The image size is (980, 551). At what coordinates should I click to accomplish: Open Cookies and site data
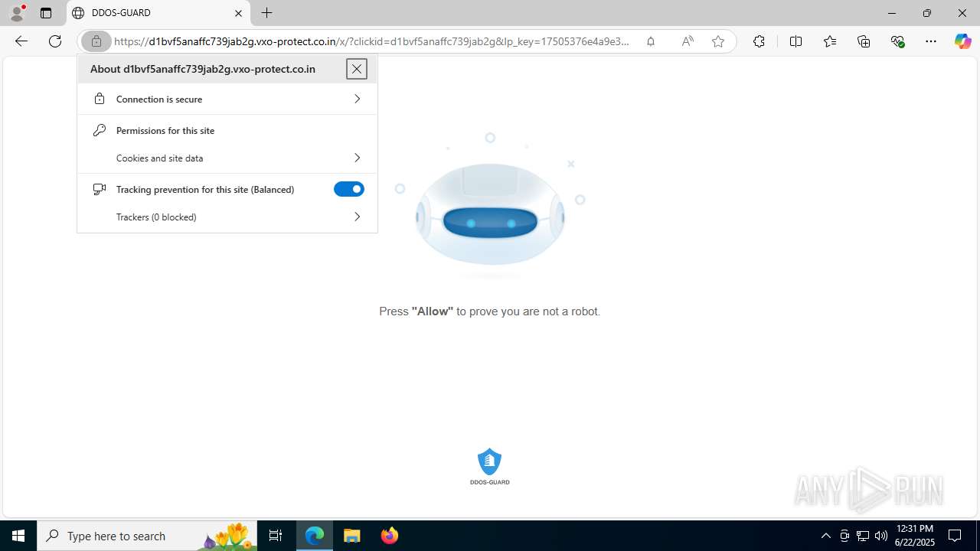pos(227,158)
